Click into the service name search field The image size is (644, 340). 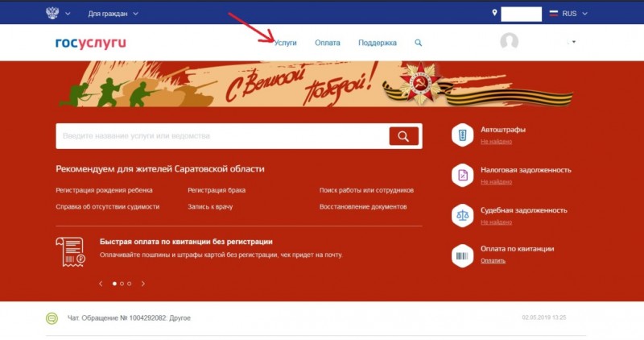[222, 136]
